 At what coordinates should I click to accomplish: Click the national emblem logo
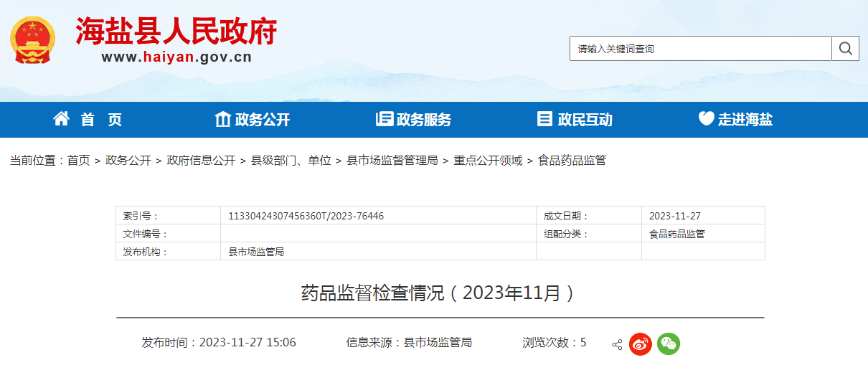(x=32, y=39)
